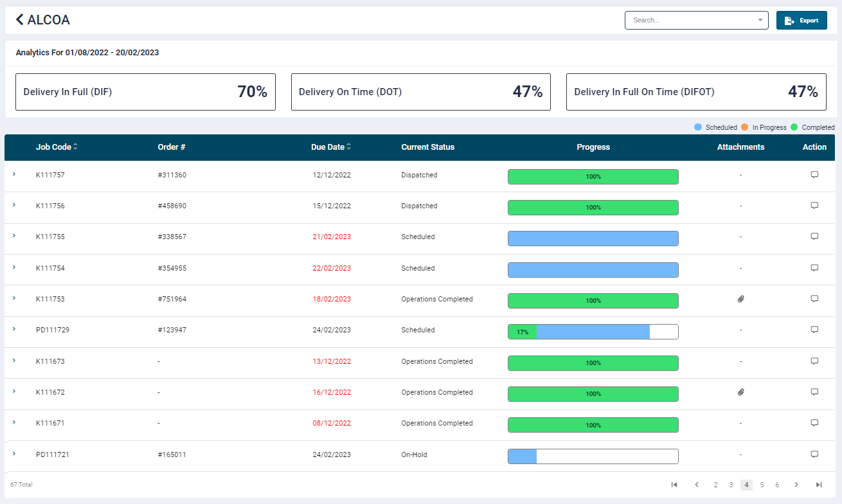The image size is (842, 504).
Task: Open comment icon for job K111757
Action: click(814, 175)
